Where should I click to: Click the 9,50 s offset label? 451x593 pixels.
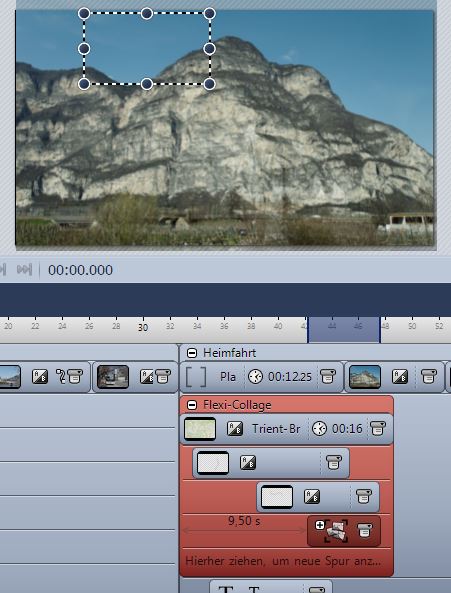[x=244, y=521]
